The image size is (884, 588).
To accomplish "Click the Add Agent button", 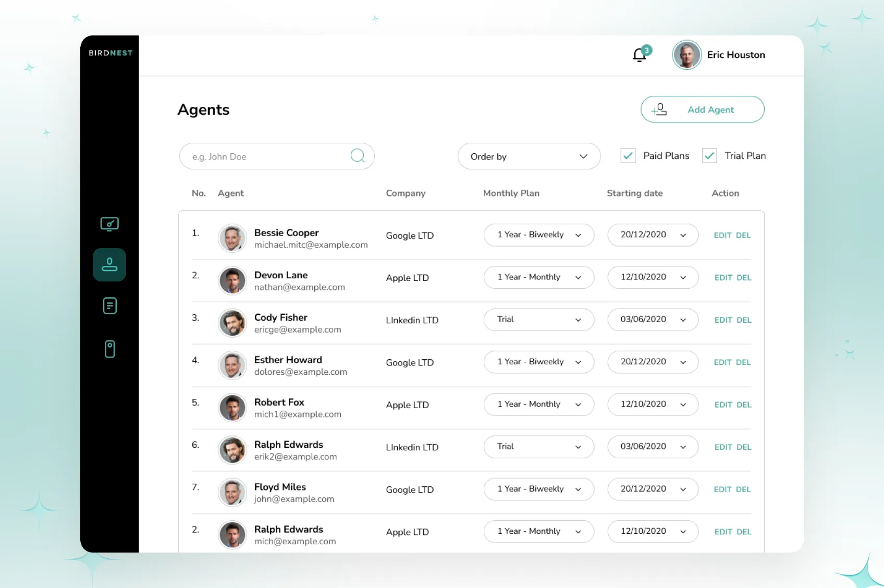I will point(702,109).
